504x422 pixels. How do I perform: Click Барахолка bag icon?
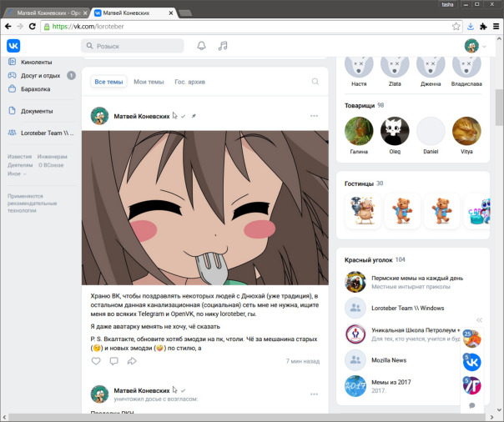click(x=12, y=88)
